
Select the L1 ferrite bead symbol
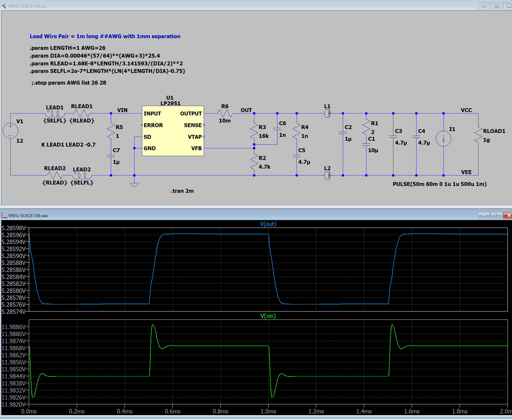[327, 113]
